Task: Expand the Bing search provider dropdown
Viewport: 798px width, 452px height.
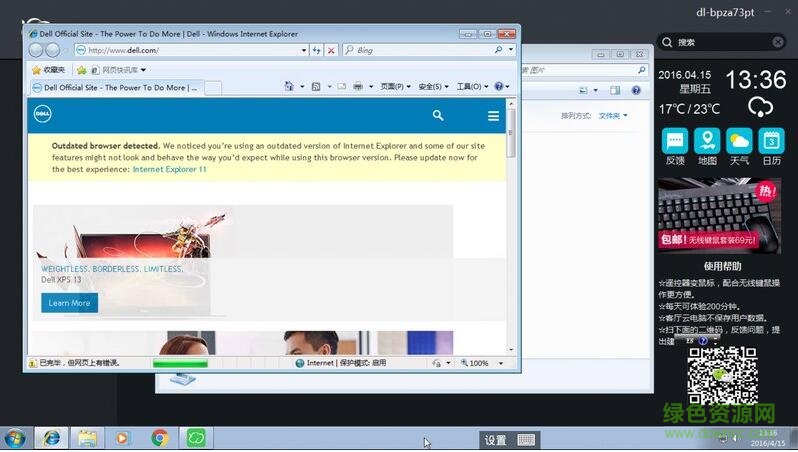Action: pos(510,49)
